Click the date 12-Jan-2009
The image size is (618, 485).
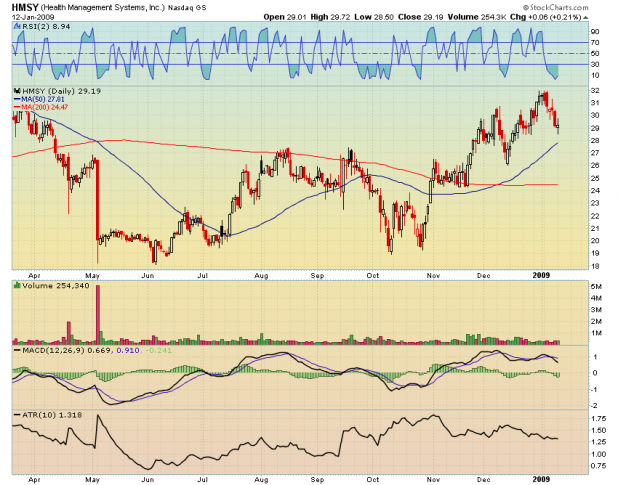point(33,17)
